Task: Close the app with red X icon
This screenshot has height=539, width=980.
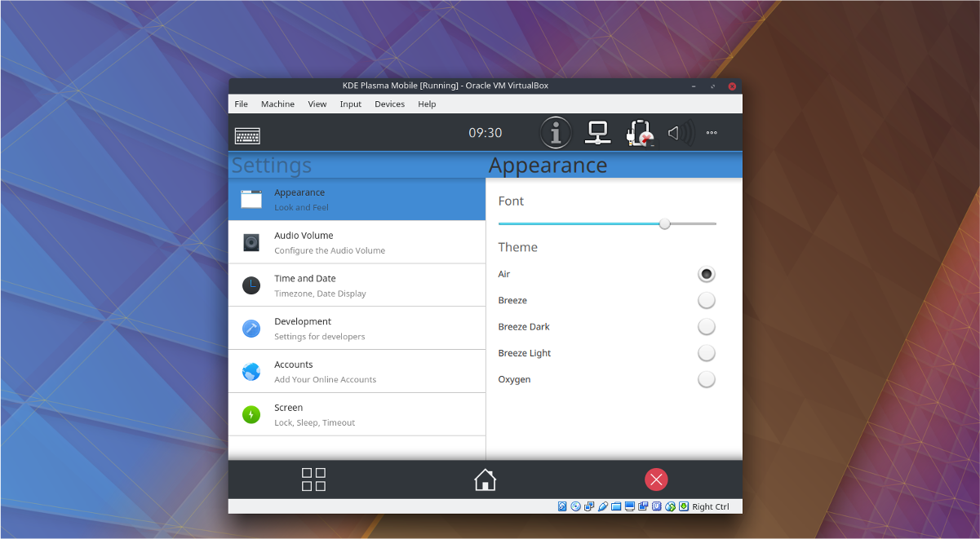Action: [656, 479]
